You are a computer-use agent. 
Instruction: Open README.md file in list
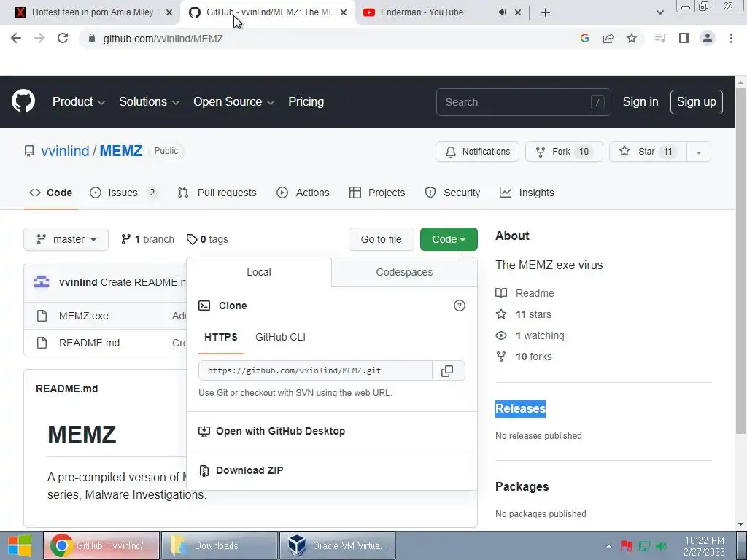tap(89, 343)
